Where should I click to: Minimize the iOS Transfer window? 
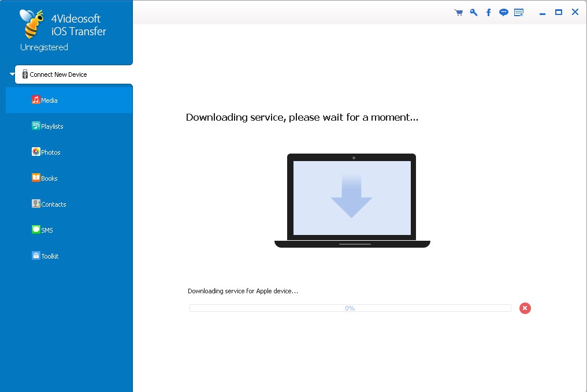pos(543,13)
